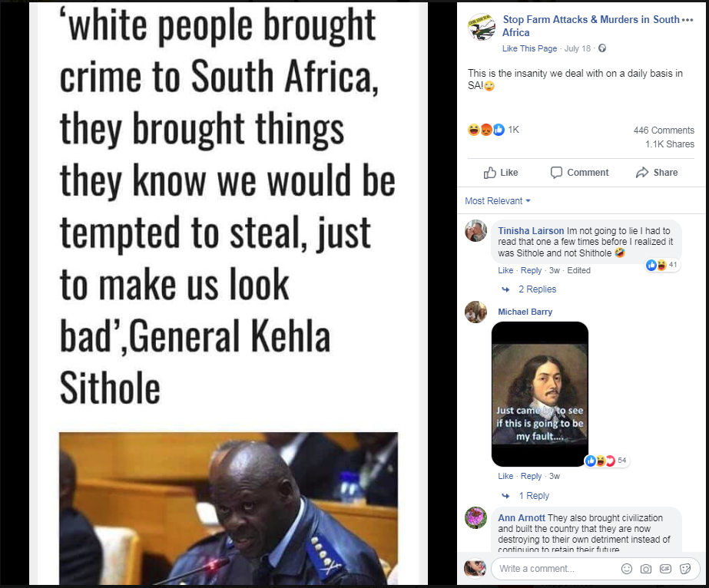Open the GIF picker icon
This screenshot has height=588, width=709.
pyautogui.click(x=665, y=569)
